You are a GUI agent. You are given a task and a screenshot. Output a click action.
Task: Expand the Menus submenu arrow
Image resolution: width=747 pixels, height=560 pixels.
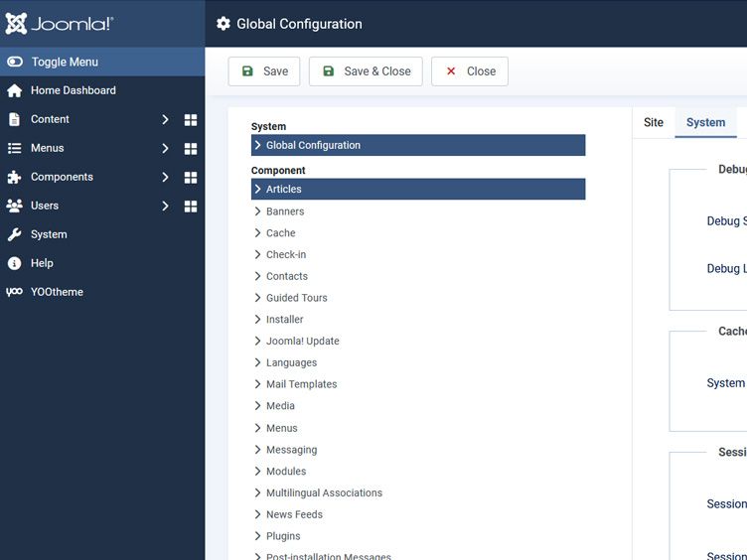165,149
